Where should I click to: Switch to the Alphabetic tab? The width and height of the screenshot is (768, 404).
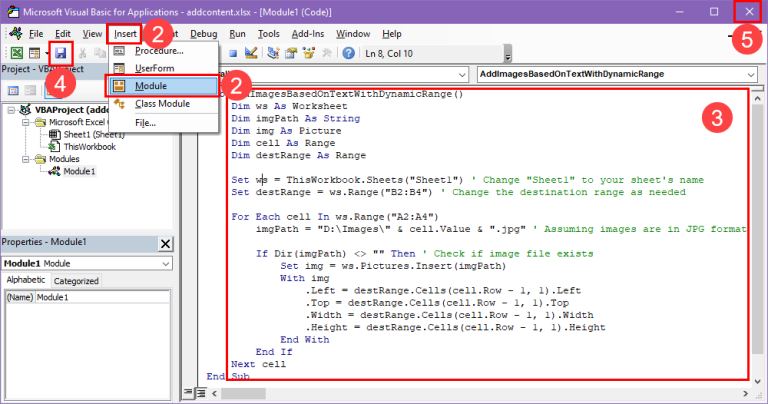click(25, 280)
